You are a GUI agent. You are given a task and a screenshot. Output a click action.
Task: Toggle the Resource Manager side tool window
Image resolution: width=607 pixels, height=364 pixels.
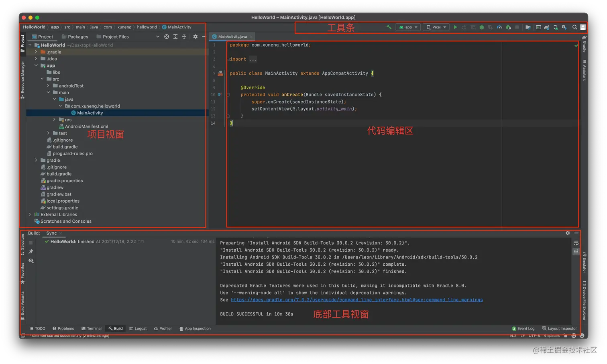[x=22, y=80]
